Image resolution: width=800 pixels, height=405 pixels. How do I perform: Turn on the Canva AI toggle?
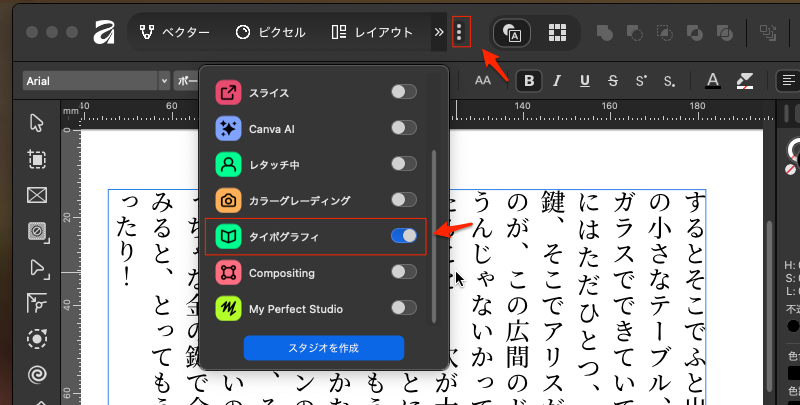pos(403,128)
